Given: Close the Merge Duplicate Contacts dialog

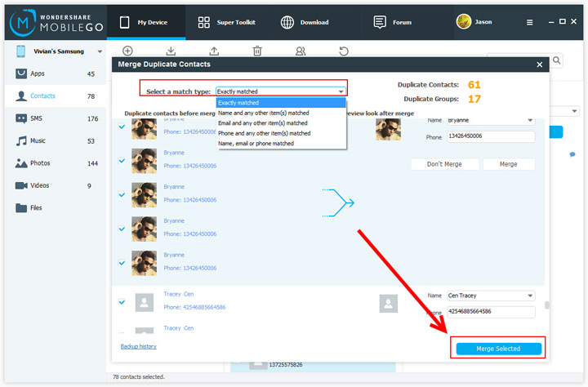Looking at the screenshot, I should [540, 64].
